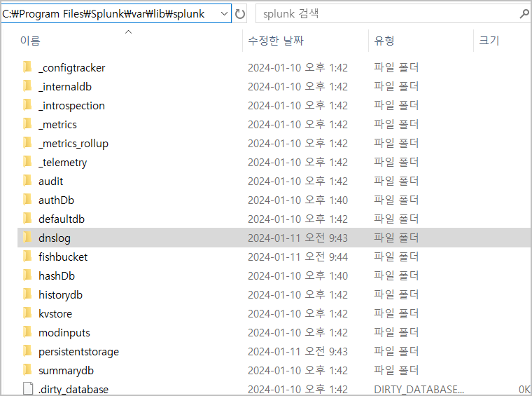Image resolution: width=532 pixels, height=396 pixels.
Task: Select the _introspection folder name
Action: click(71, 106)
